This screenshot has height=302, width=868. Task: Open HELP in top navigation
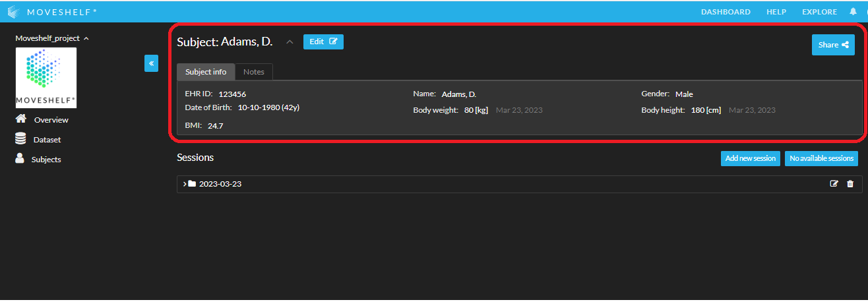point(776,12)
